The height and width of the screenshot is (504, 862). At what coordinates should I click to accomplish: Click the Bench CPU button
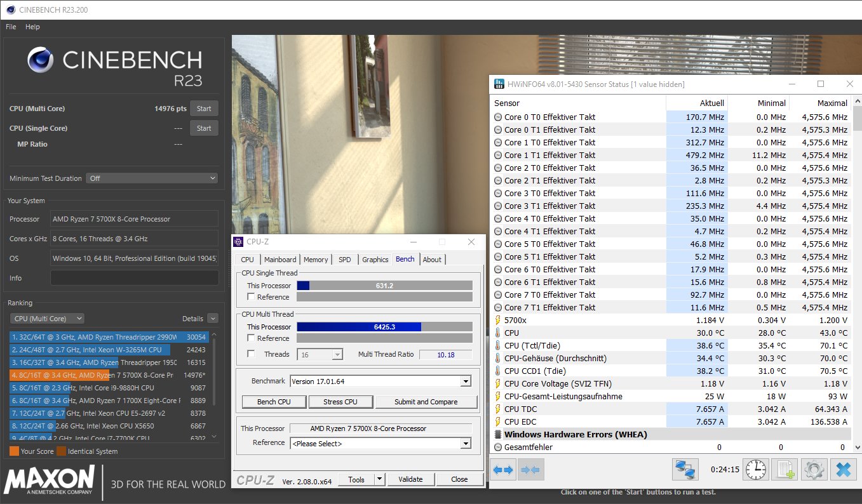(x=274, y=402)
